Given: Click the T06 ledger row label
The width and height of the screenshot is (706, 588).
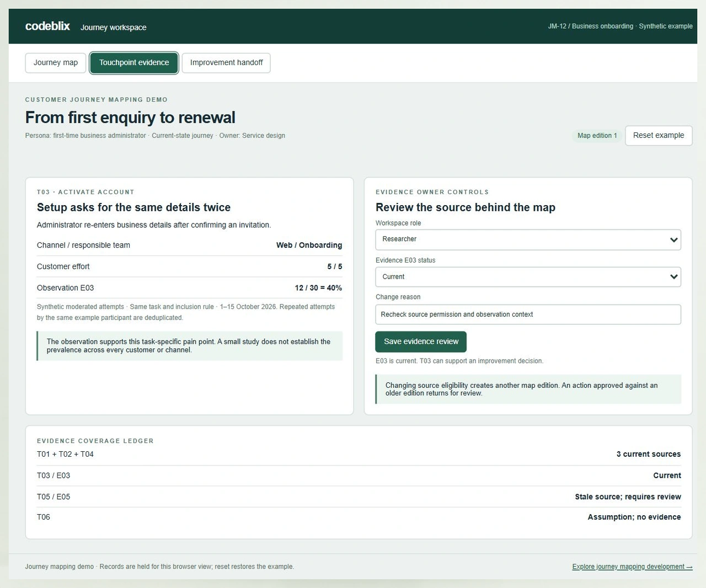Looking at the screenshot, I should tap(44, 517).
